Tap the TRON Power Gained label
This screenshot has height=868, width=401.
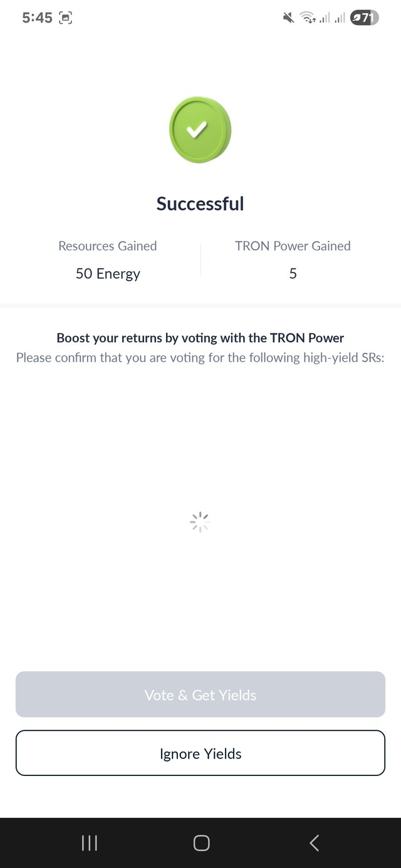[x=293, y=246]
